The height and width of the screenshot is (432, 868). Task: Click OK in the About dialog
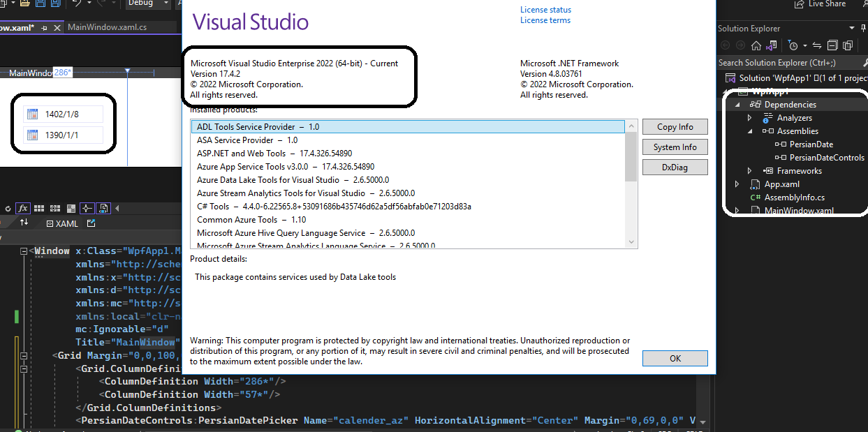pyautogui.click(x=675, y=358)
